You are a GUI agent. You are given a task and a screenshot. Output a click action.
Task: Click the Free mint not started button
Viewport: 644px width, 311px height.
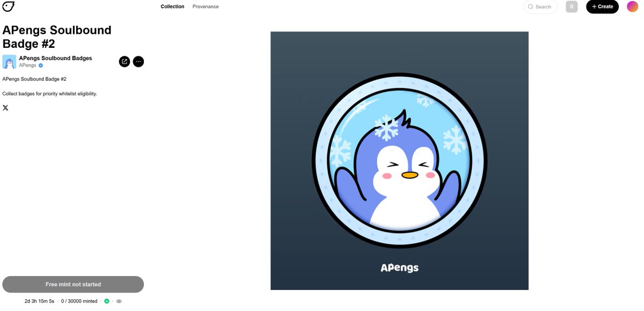(73, 284)
